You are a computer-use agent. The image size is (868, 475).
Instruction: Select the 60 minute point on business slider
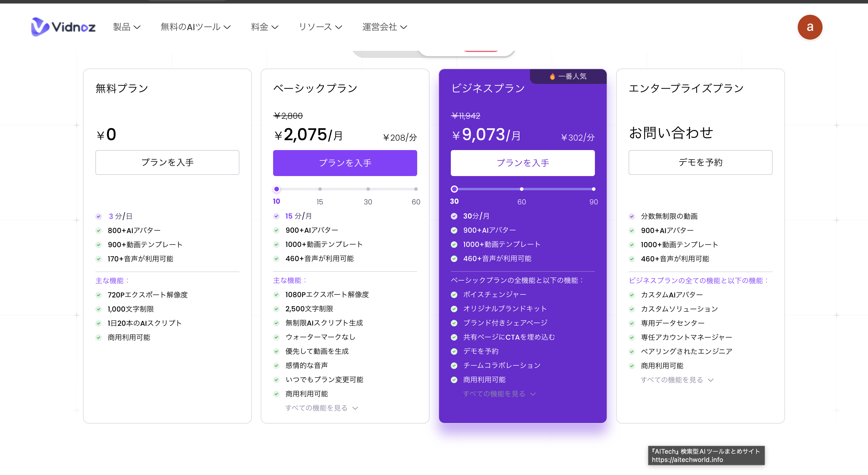point(521,189)
